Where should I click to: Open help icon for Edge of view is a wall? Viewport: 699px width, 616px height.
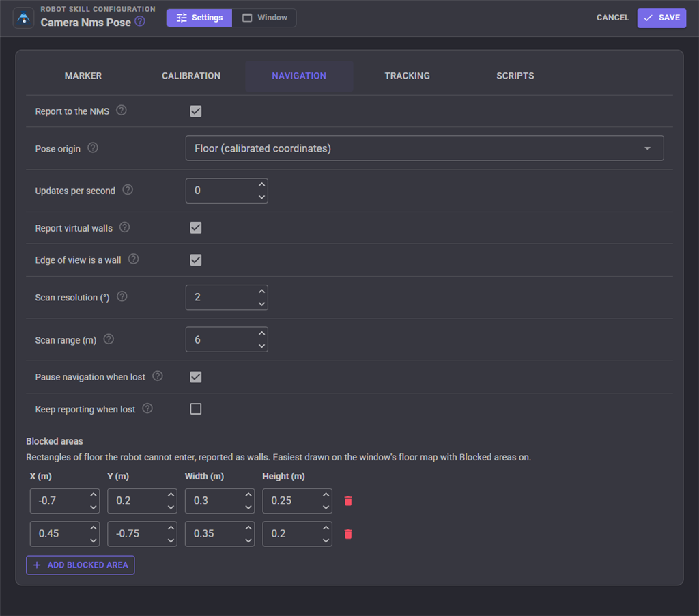133,259
